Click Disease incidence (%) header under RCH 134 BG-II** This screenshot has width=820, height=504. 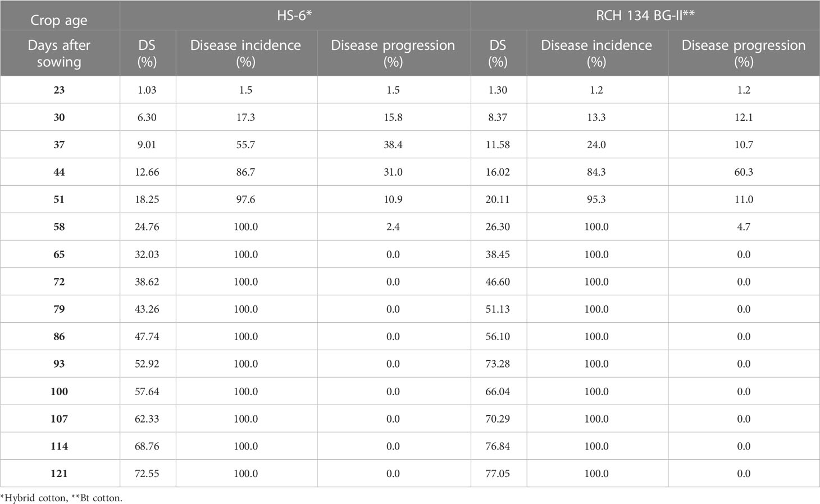coord(596,53)
